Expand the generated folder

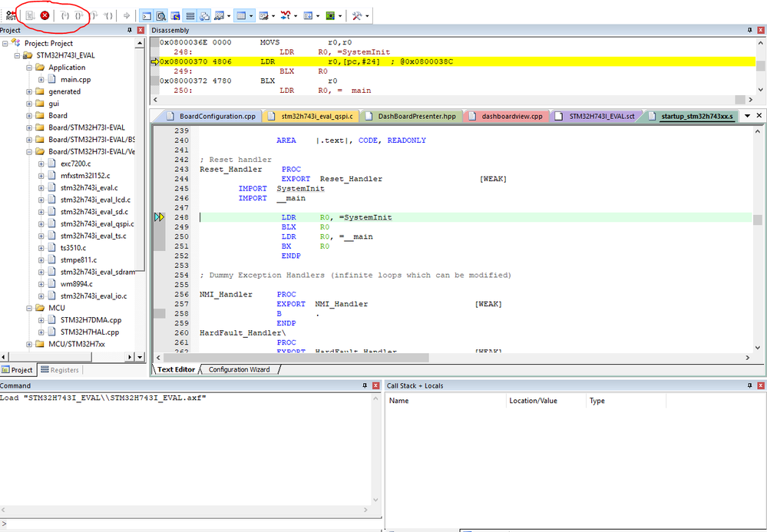click(29, 91)
